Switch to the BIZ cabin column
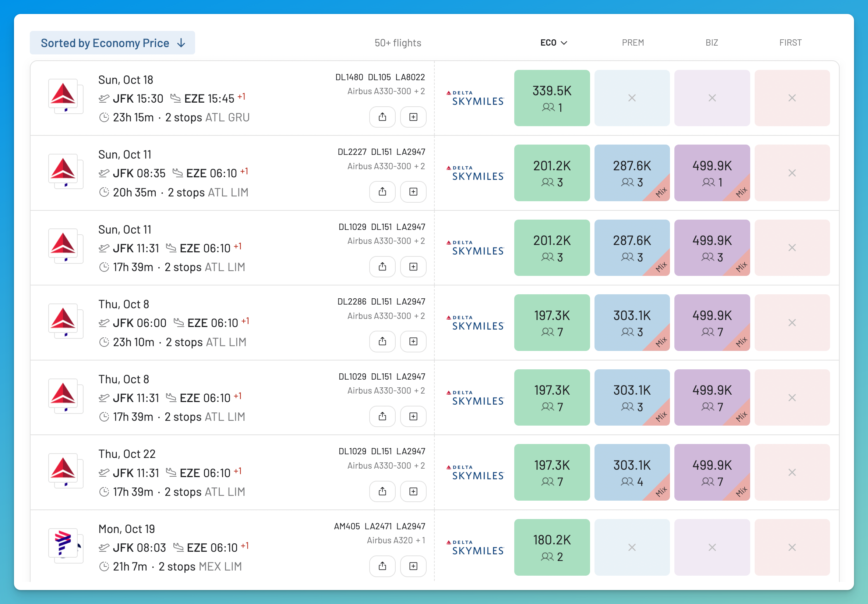Image resolution: width=868 pixels, height=604 pixels. 712,43
